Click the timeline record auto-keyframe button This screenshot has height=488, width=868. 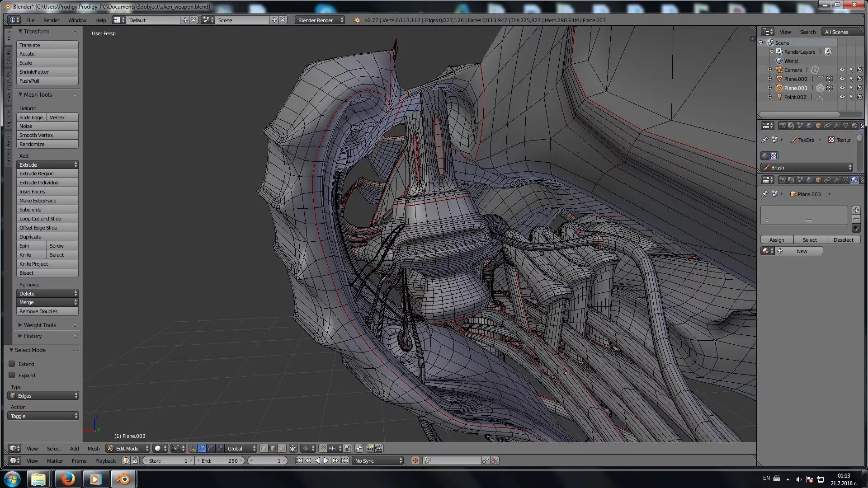click(x=415, y=461)
